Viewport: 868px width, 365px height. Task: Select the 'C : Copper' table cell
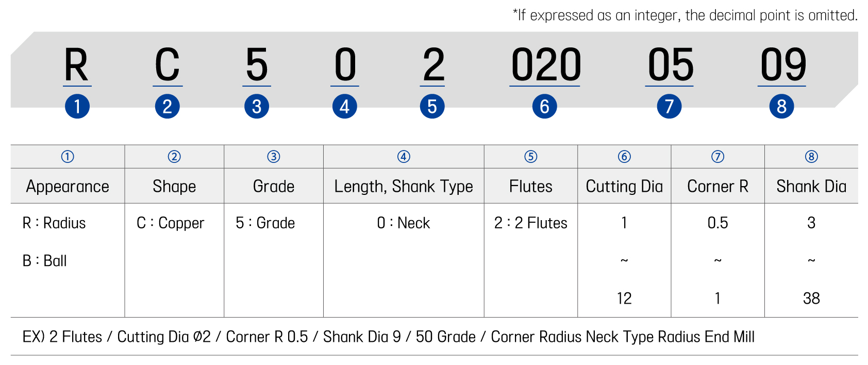[170, 223]
